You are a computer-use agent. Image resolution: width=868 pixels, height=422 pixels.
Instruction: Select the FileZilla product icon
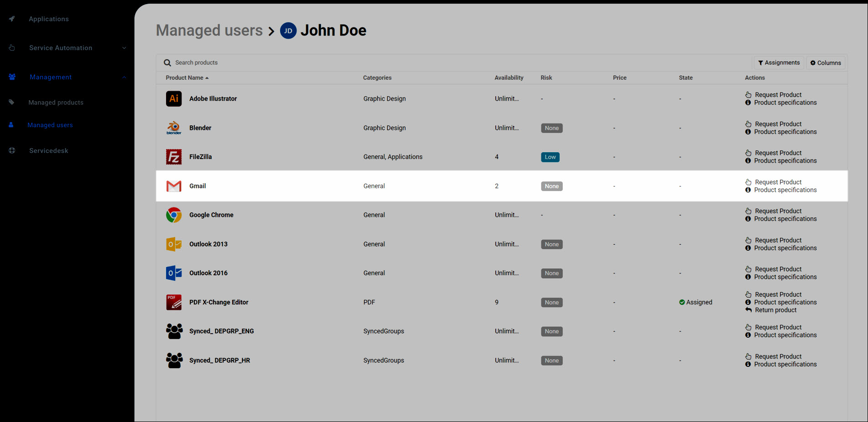coord(174,157)
